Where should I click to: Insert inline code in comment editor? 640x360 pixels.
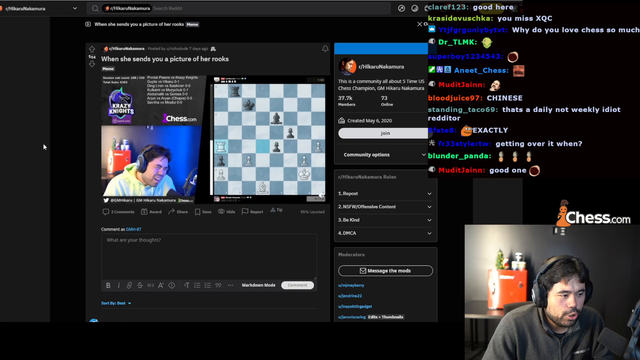150,285
